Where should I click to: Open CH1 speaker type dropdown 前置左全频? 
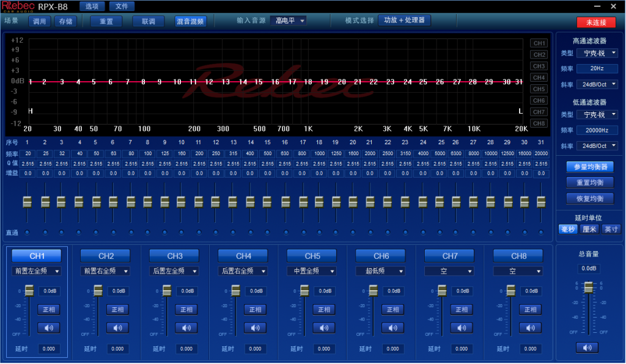[36, 271]
